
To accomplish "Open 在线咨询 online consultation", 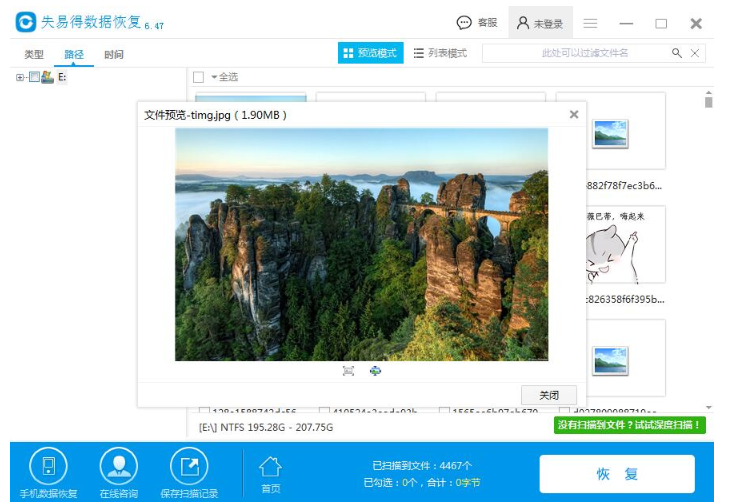I will [x=118, y=472].
